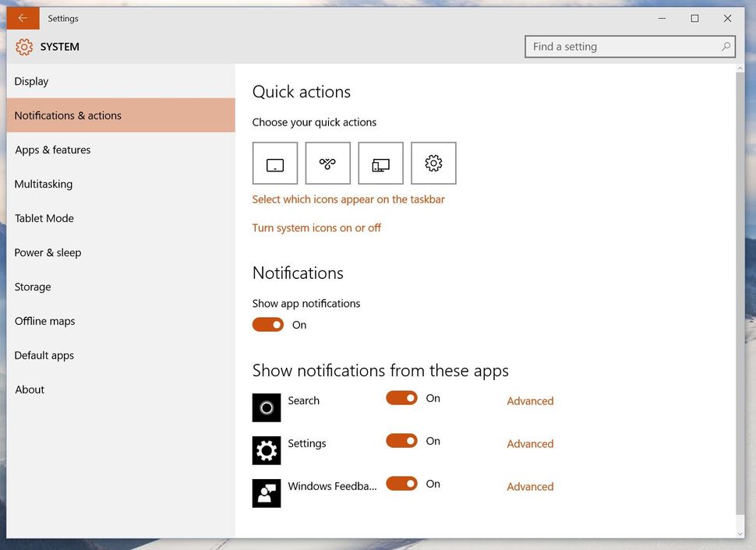Click the back arrow in the title bar

[x=21, y=17]
